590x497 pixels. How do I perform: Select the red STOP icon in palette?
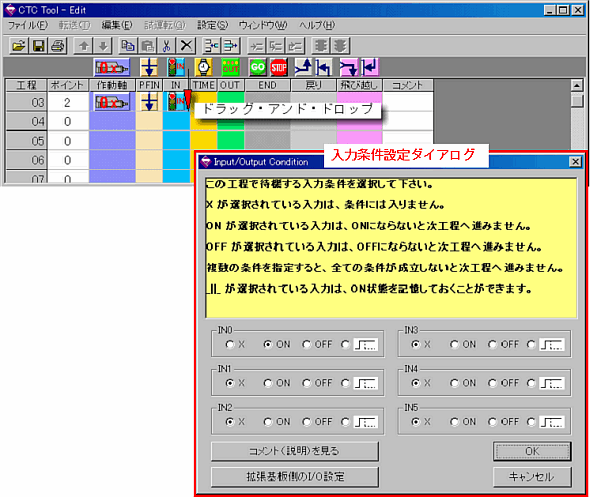coord(279,68)
